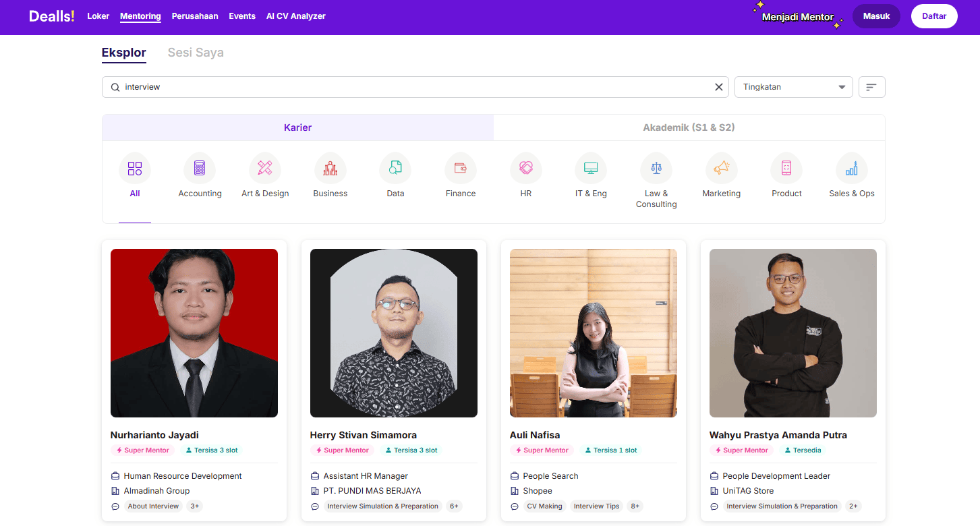Click Tersisa 3 slot on Herry's card
980x526 pixels.
411,450
